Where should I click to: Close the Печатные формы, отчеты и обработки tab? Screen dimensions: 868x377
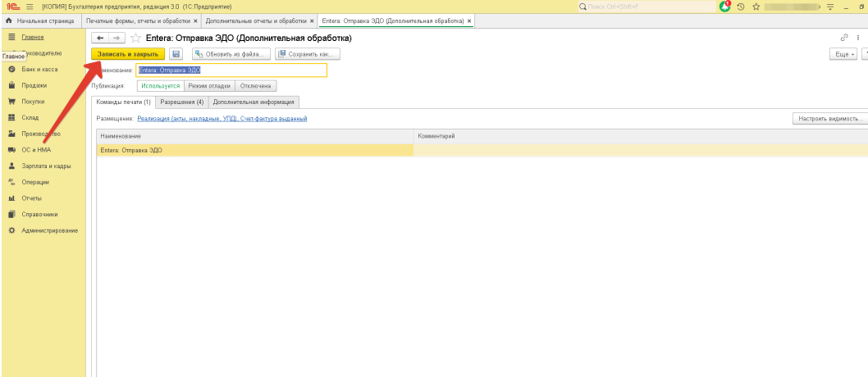click(195, 21)
